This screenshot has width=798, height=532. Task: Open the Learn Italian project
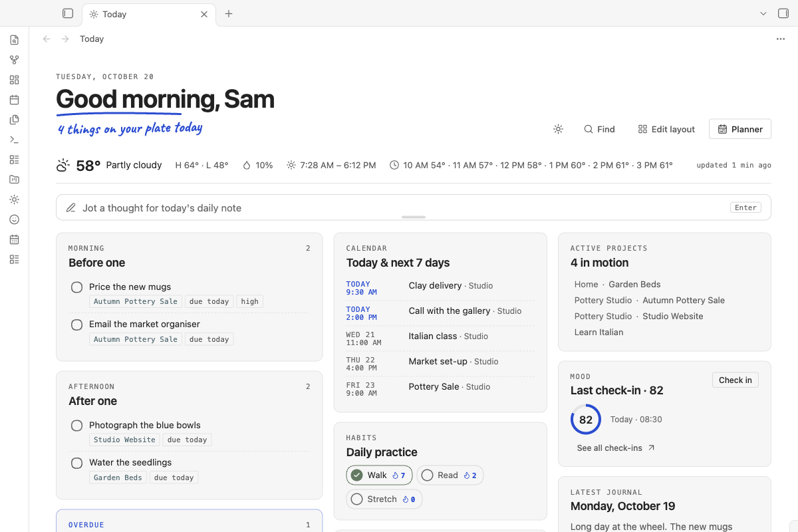[599, 332]
